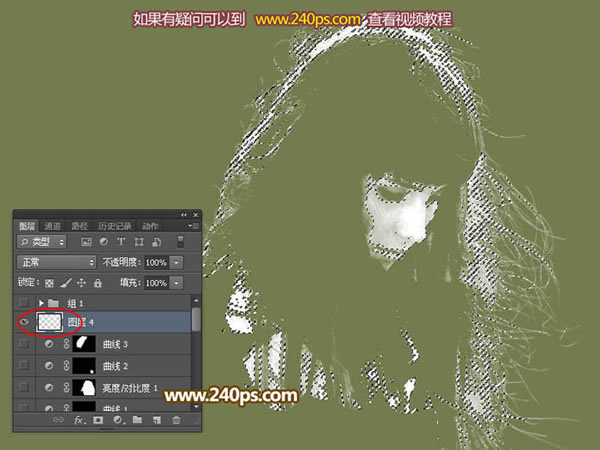Click the adjustment layer filter icon
This screenshot has width=600, height=450.
(104, 242)
